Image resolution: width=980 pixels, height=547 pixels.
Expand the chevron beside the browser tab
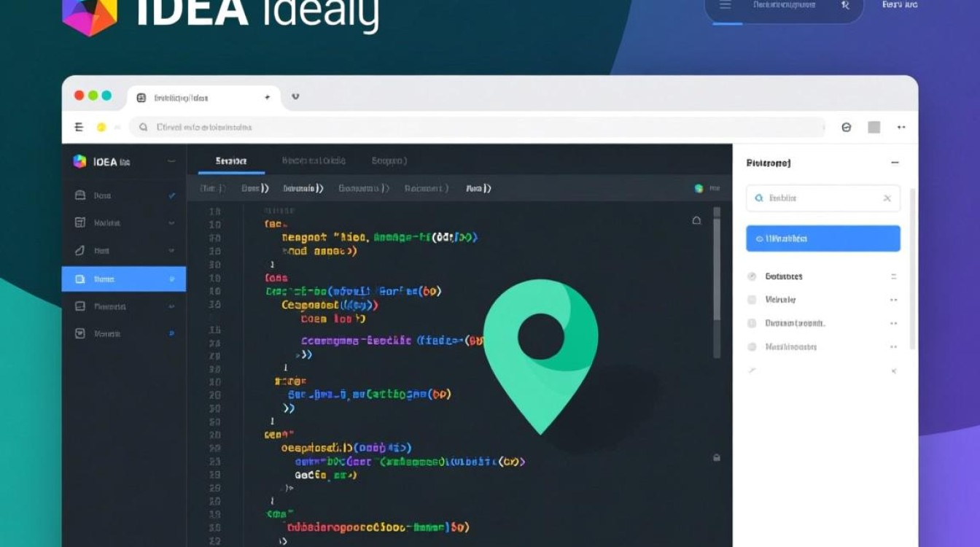click(295, 96)
